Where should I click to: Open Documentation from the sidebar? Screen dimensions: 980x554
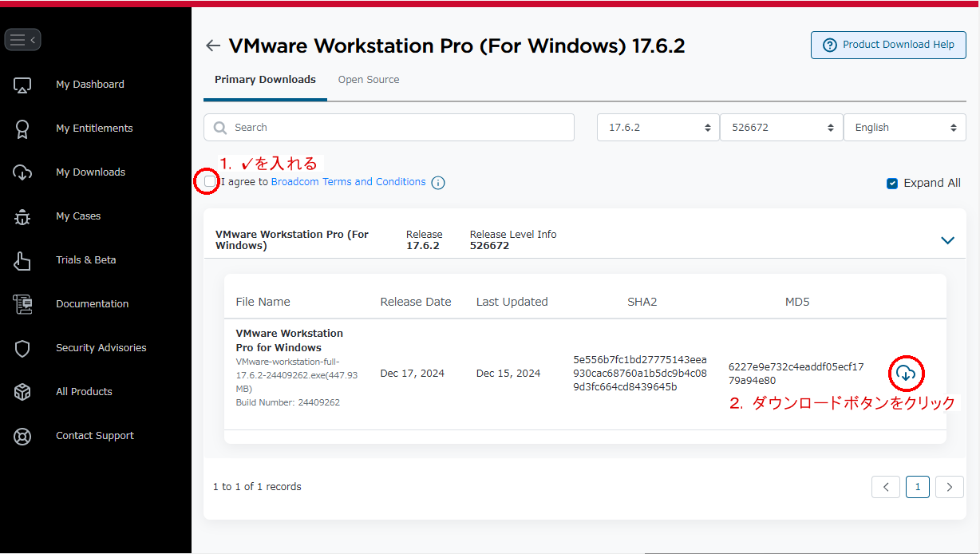[x=92, y=304]
